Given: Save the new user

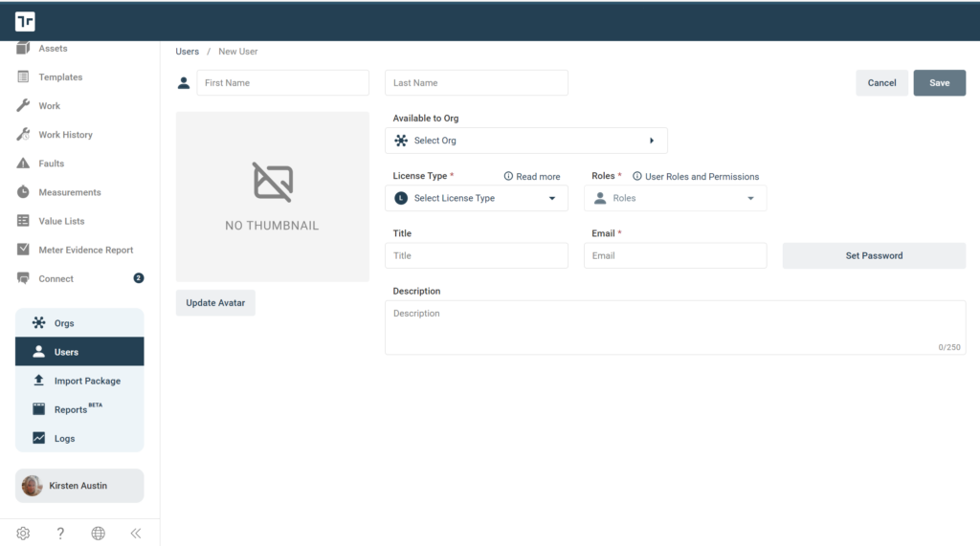Looking at the screenshot, I should tap(940, 82).
